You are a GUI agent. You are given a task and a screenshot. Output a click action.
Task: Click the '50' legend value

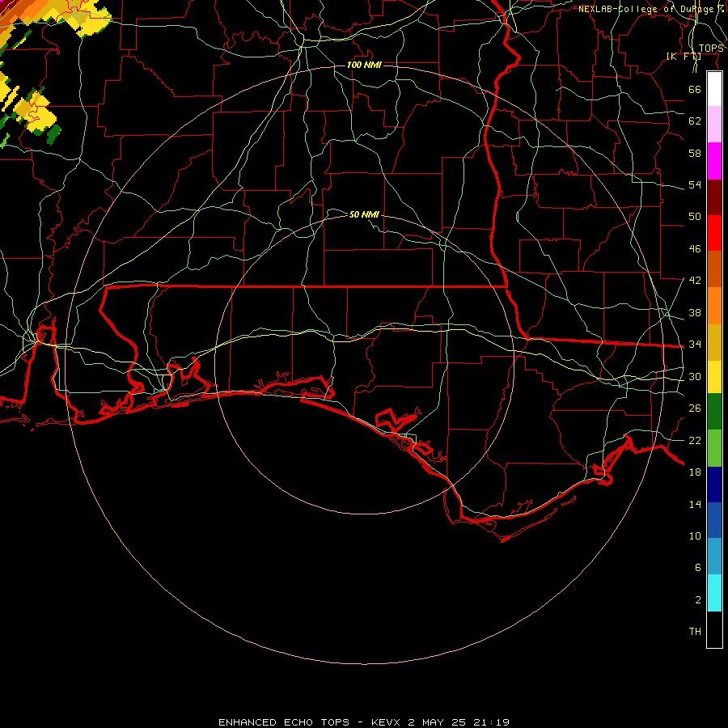coord(695,217)
